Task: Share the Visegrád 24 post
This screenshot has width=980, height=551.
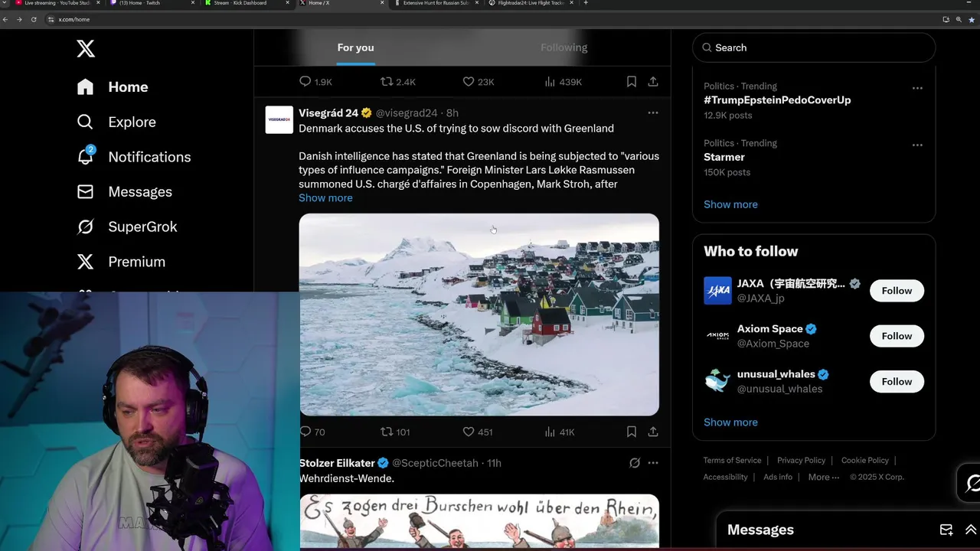Action: [653, 432]
